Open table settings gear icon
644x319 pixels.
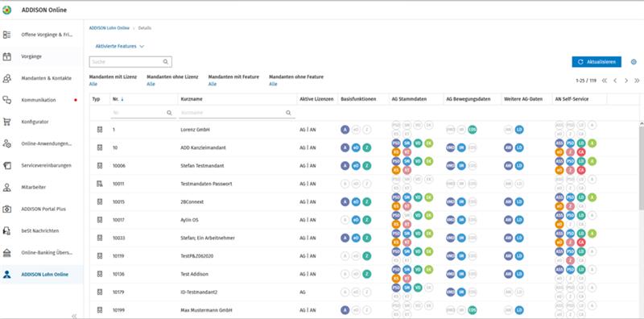click(634, 62)
